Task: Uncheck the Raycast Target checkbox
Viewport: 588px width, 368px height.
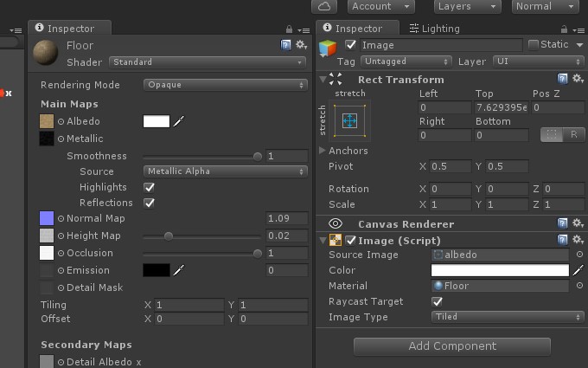Action: 437,301
